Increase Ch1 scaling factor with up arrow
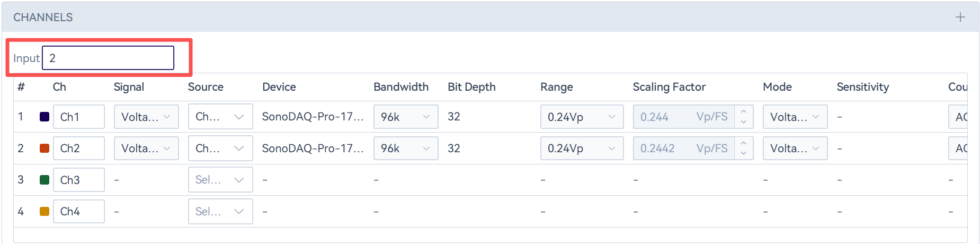This screenshot has width=980, height=244. pyautogui.click(x=744, y=111)
